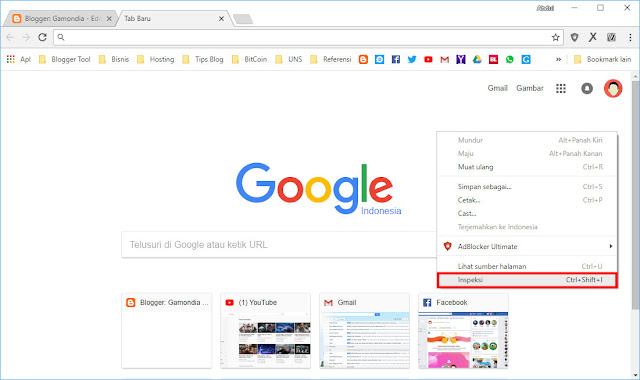Open the UNS bookmark folder
Viewport: 640px width, 380px height.
pyautogui.click(x=289, y=59)
